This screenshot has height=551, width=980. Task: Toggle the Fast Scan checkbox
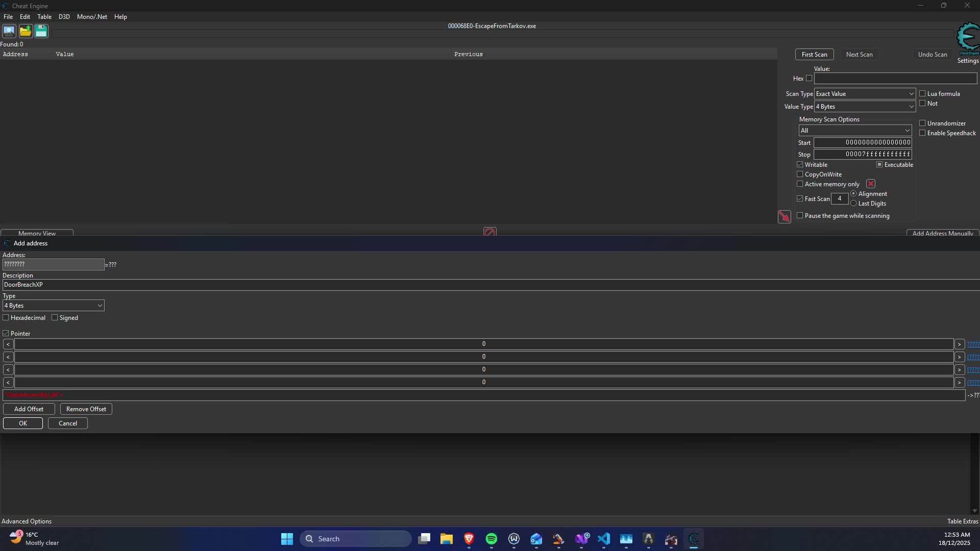coord(800,199)
